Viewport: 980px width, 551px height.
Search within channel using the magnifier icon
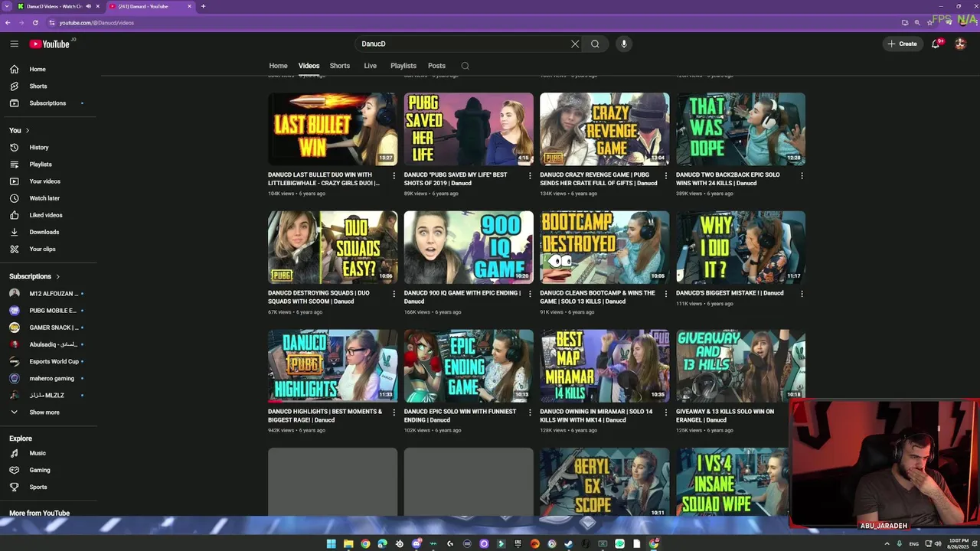pos(465,66)
